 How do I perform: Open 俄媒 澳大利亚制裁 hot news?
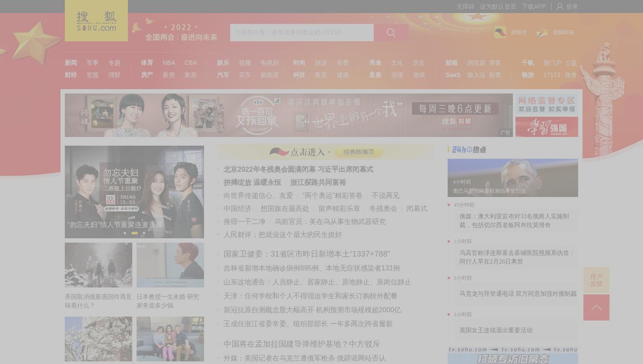click(514, 220)
